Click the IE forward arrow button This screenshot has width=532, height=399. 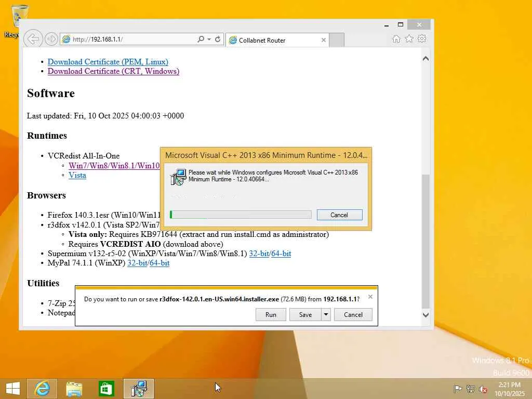click(x=51, y=39)
